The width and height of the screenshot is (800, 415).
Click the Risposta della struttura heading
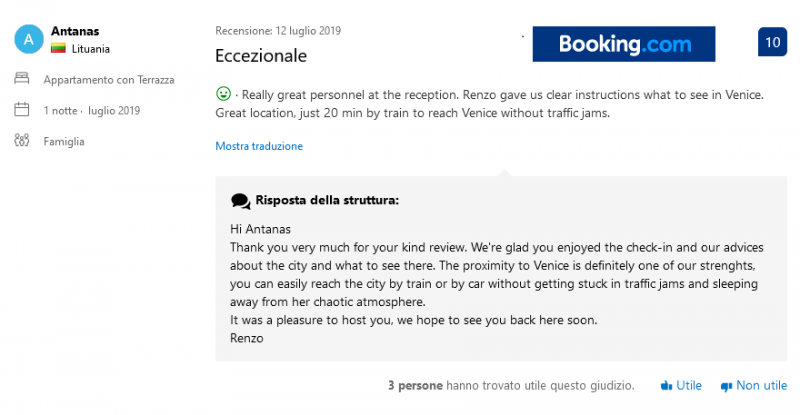coord(327,200)
